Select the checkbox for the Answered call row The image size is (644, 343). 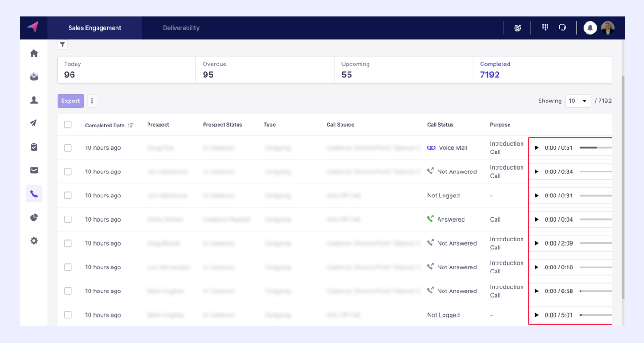tap(68, 219)
